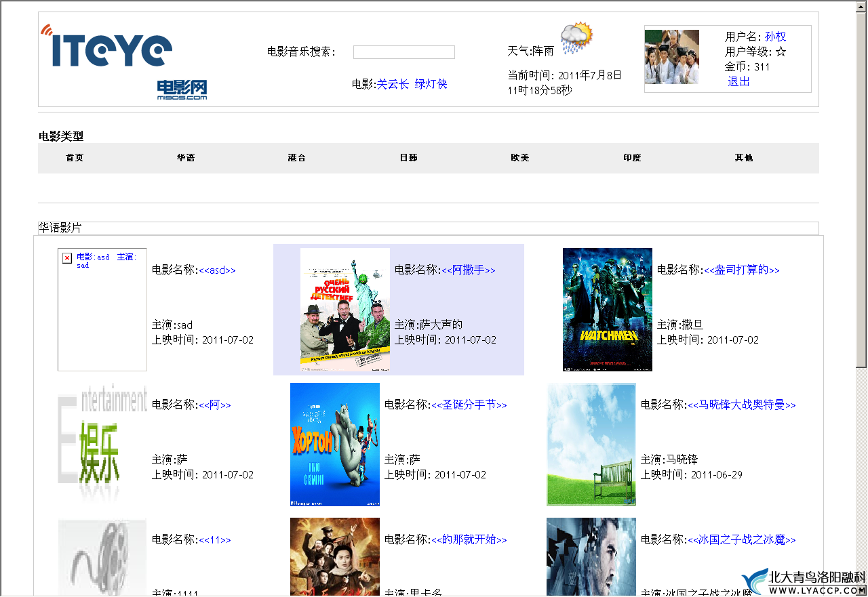Click the broken image icon for asd
The height and width of the screenshot is (597, 868).
pos(67,258)
